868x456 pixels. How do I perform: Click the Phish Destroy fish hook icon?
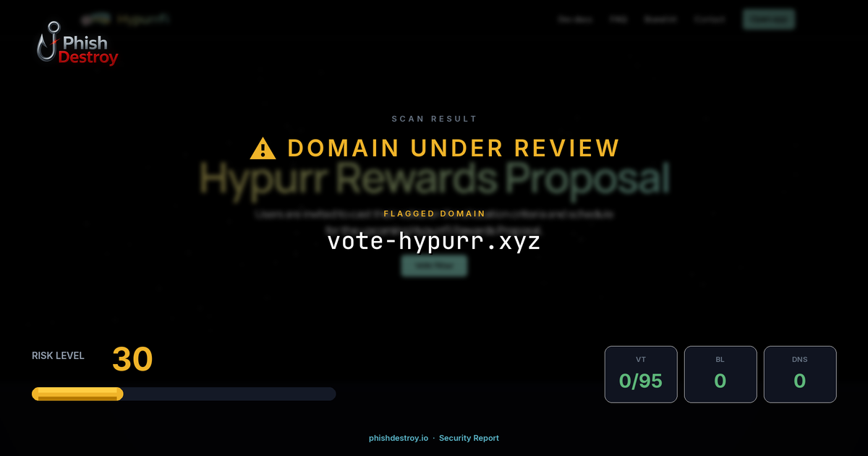coord(48,41)
